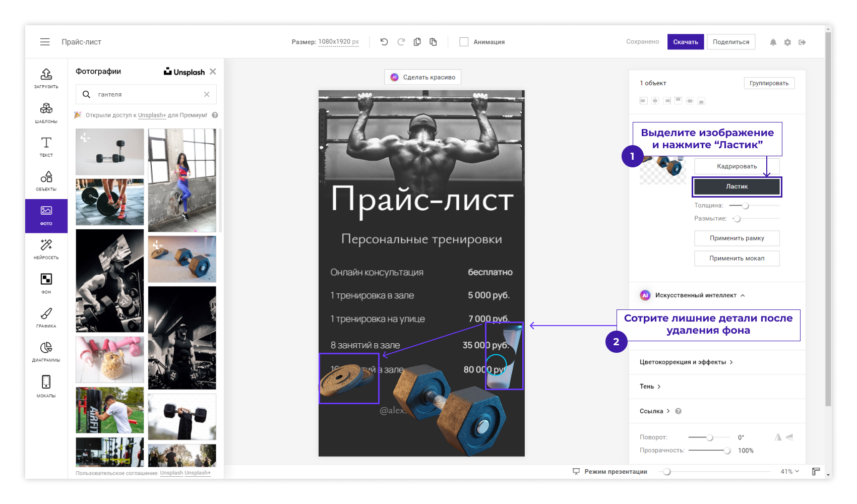
Task: Click the redo arrow icon
Action: (x=401, y=42)
